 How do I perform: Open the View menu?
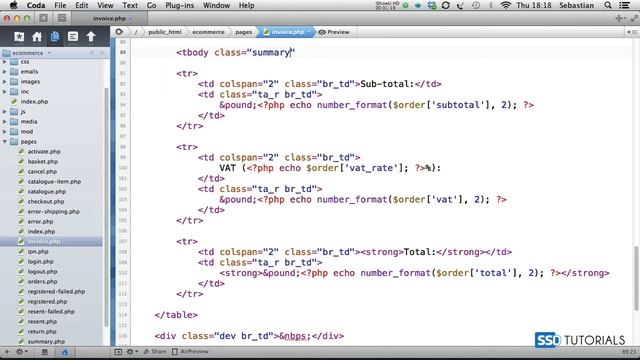(105, 5)
